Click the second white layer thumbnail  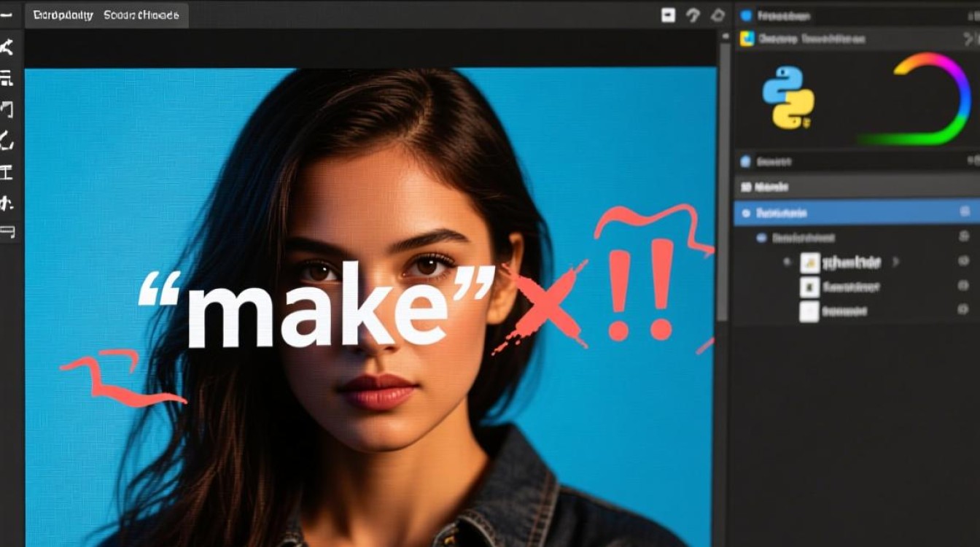click(810, 287)
